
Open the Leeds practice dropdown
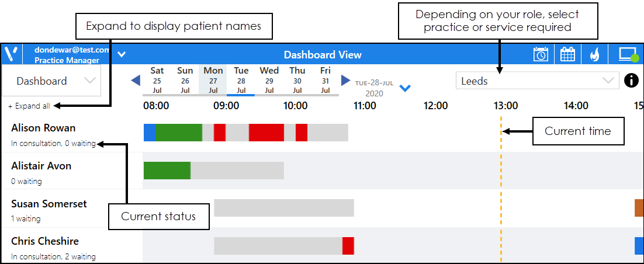pos(536,81)
